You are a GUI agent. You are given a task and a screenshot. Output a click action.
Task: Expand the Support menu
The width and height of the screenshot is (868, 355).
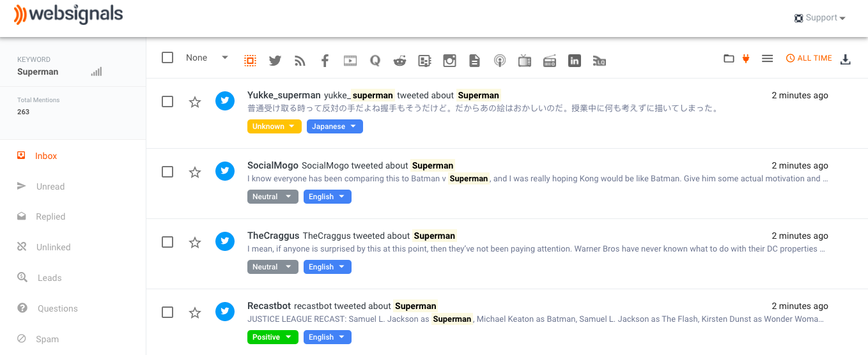tap(820, 18)
